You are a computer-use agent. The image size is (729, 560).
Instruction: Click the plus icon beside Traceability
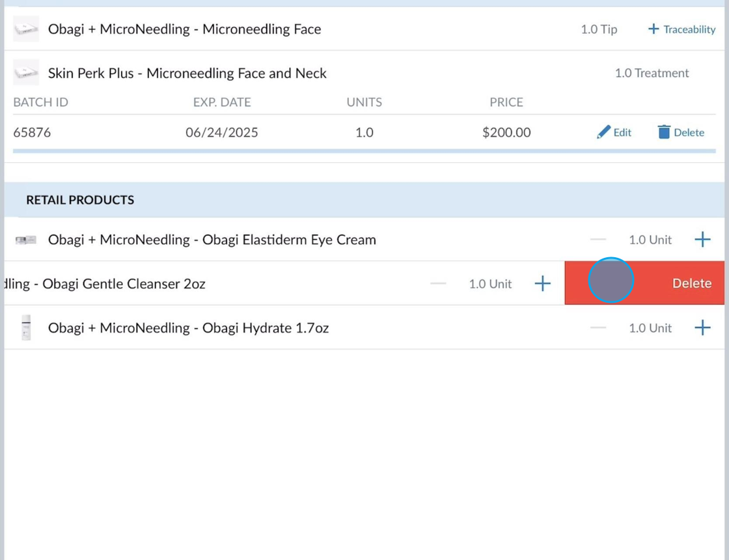click(653, 29)
